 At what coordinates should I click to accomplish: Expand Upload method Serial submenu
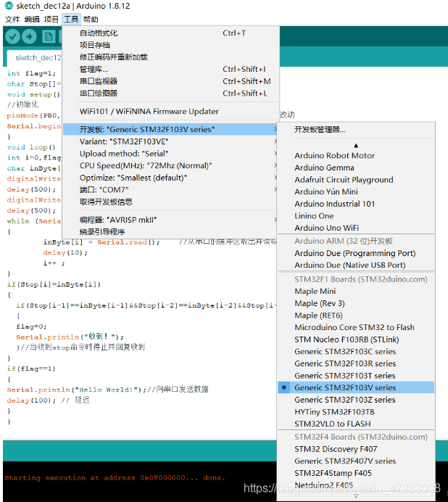(170, 154)
